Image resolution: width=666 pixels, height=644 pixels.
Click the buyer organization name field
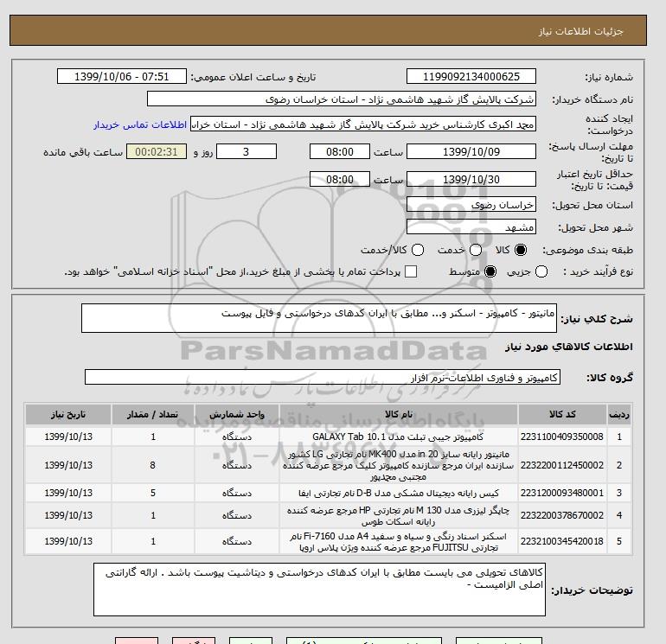(x=341, y=99)
